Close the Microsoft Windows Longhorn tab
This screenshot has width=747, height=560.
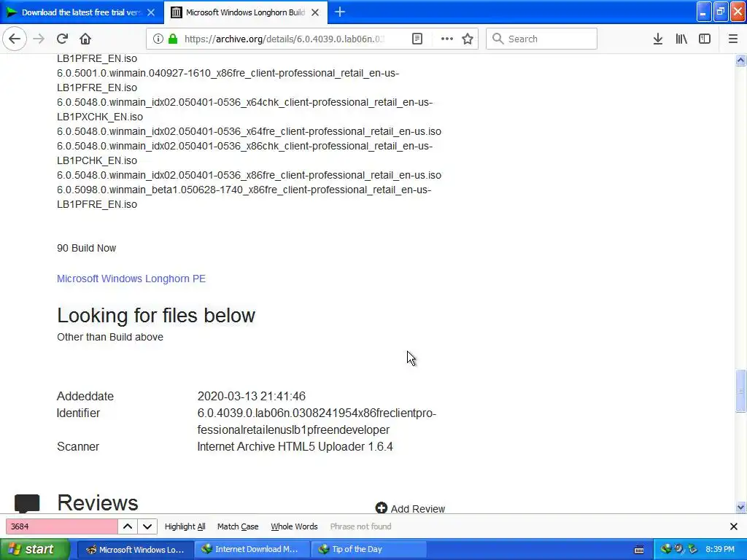coord(315,12)
